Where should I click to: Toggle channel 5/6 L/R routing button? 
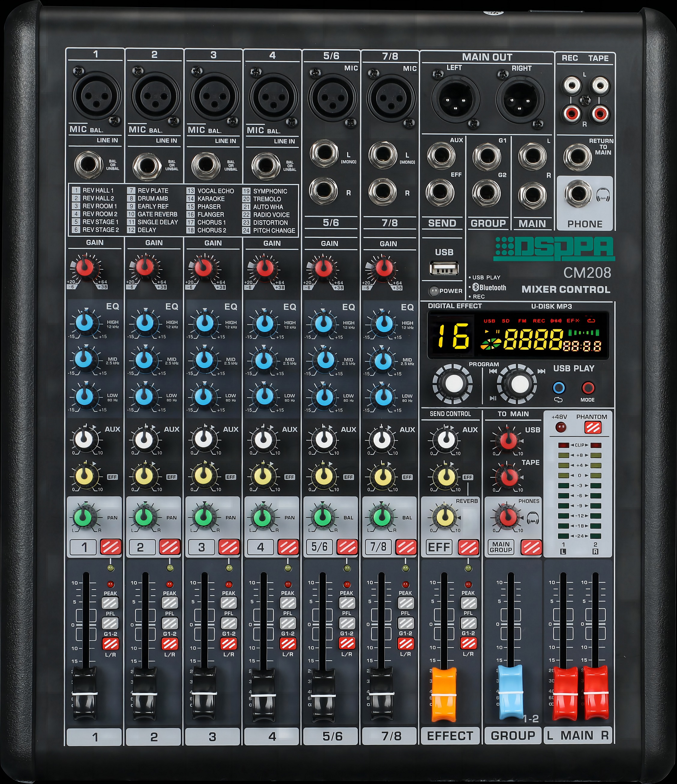[x=347, y=644]
